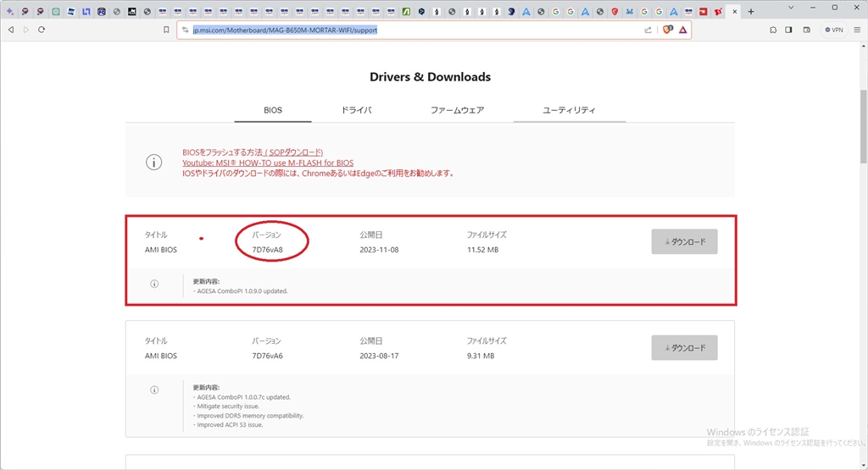Viewport: 868px width, 470px height.
Task: Toggle the browser sidebar panel
Action: coord(788,30)
